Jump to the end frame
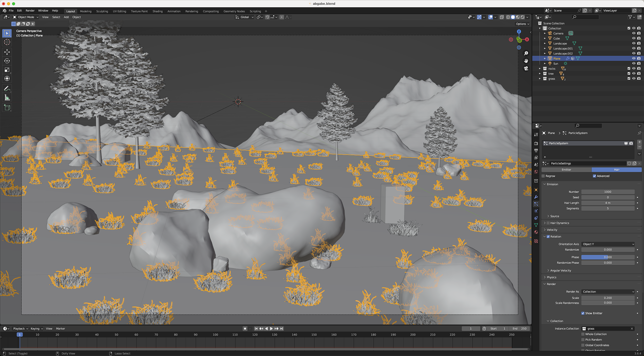 (x=282, y=329)
